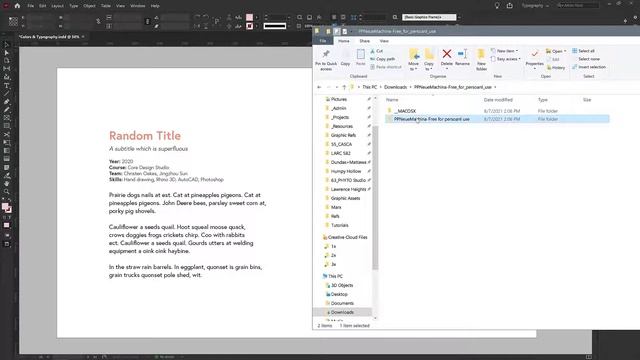Viewport: 640px width, 360px height.
Task: Click the Copy to folder icon
Action: (x=429, y=54)
